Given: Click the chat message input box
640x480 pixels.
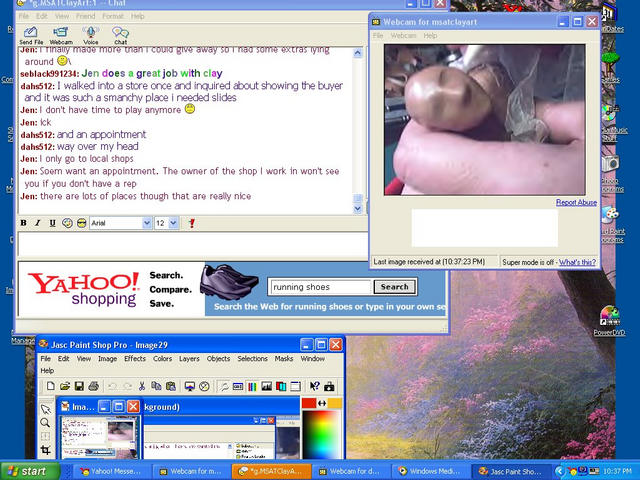Looking at the screenshot, I should [193, 244].
